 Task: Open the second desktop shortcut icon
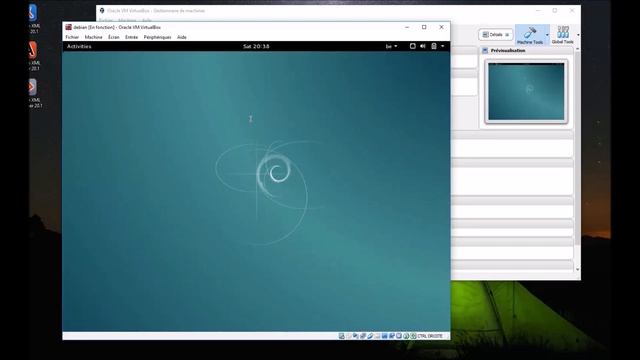(x=33, y=50)
